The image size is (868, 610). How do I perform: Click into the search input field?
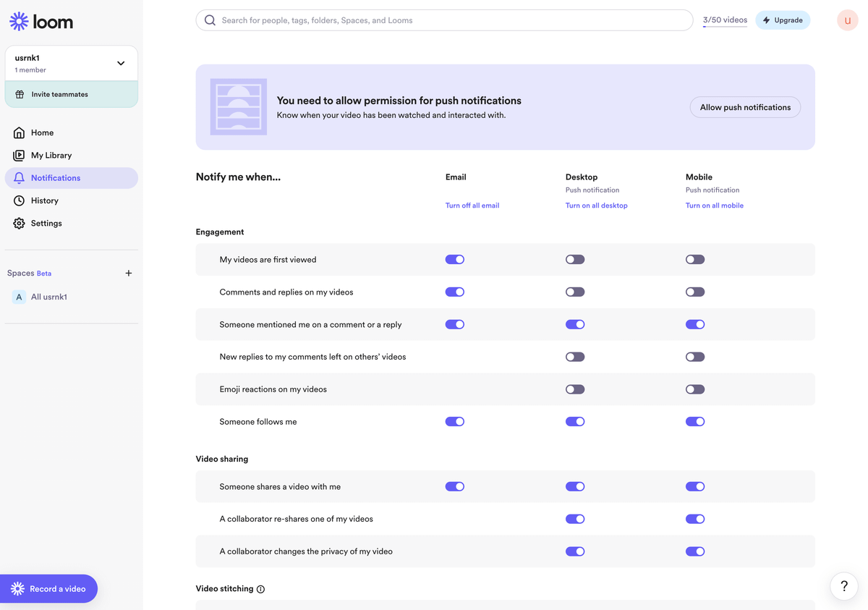point(448,20)
